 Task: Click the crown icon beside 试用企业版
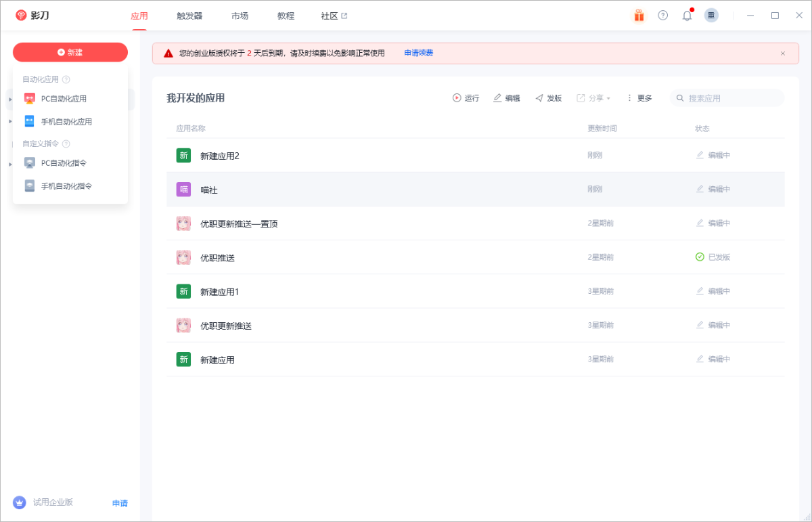point(19,502)
